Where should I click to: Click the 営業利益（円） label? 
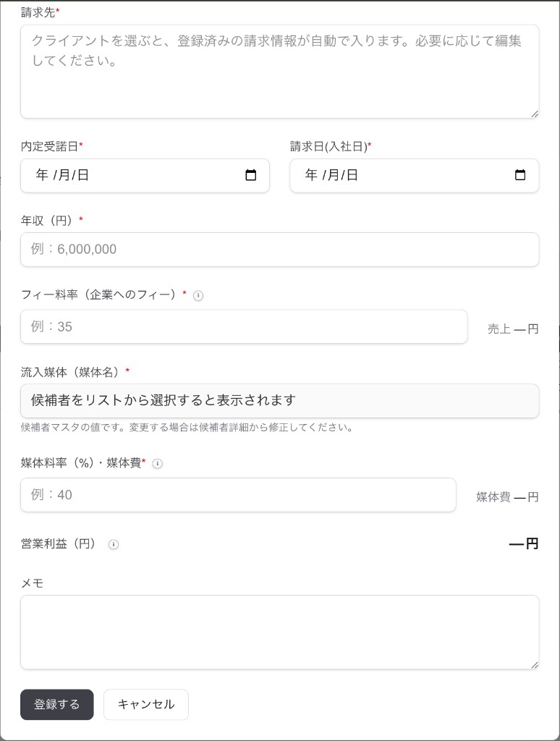58,544
